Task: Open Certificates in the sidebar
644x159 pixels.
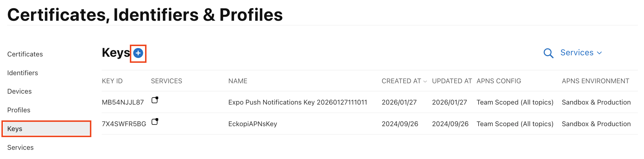Action: [x=25, y=54]
